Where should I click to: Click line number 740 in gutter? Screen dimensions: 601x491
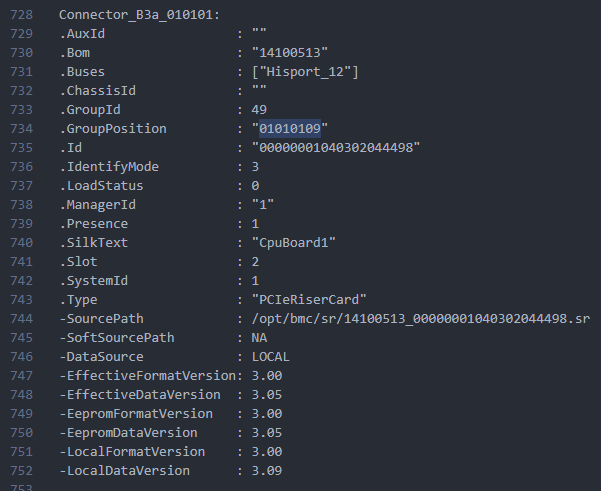pos(21,243)
